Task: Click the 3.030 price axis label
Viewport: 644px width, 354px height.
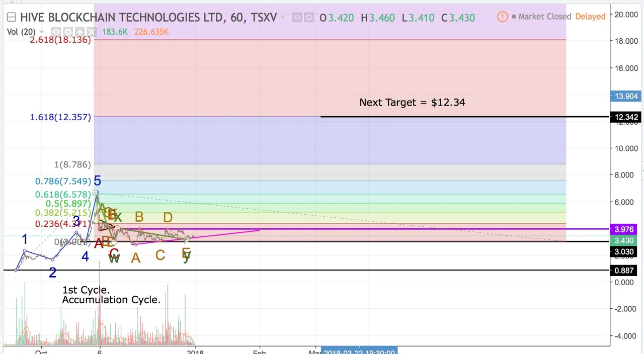Action: coord(624,252)
